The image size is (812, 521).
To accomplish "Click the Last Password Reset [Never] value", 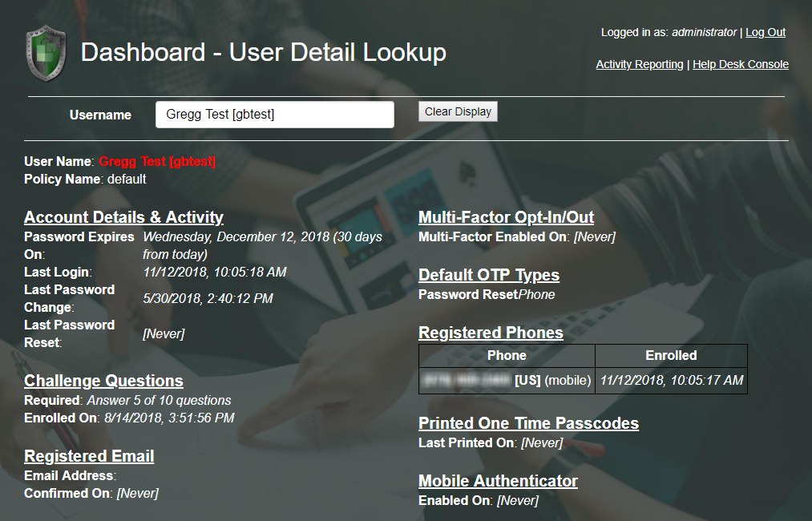I will tap(164, 334).
